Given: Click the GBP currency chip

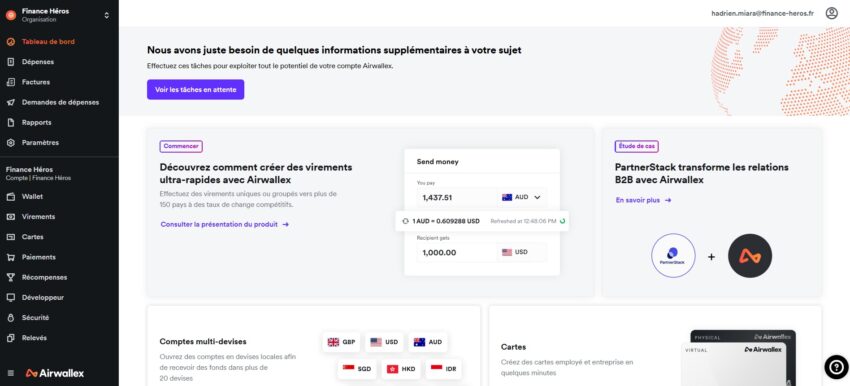Looking at the screenshot, I should click(x=342, y=342).
